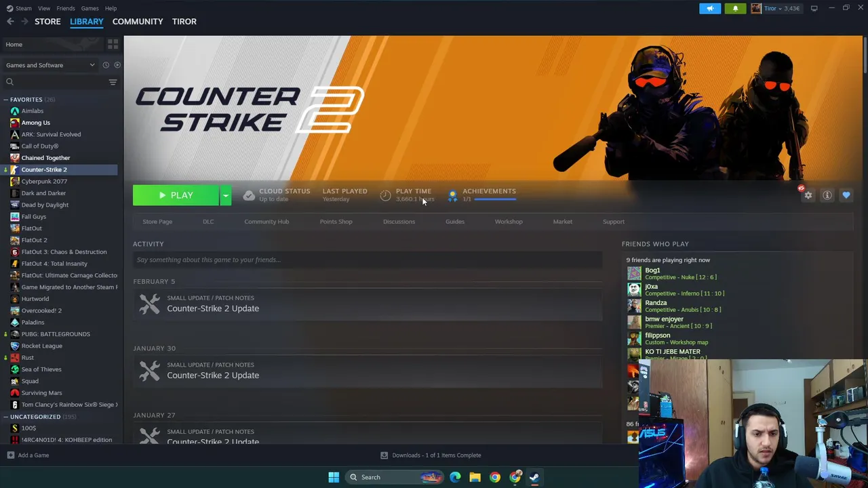Open the Help menu
Image resolution: width=868 pixels, height=488 pixels.
(x=111, y=8)
